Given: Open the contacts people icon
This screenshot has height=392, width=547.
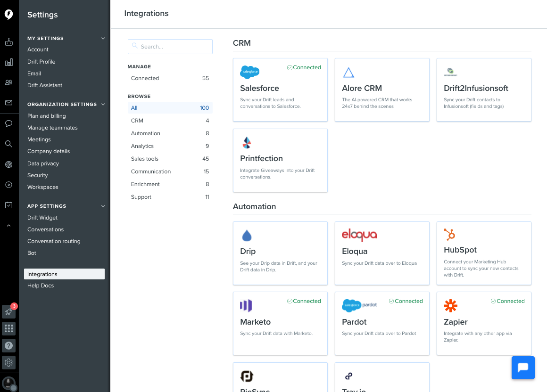Looking at the screenshot, I should (x=8, y=82).
